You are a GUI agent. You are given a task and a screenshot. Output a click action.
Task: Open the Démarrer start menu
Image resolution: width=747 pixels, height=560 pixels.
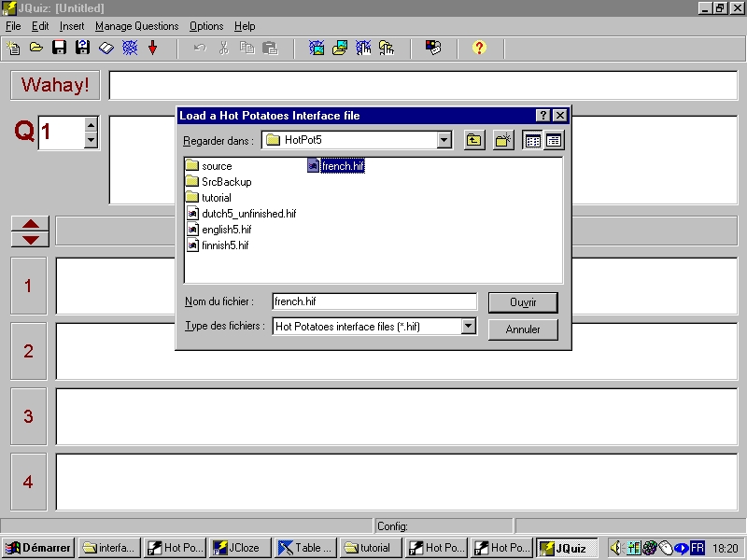pos(37,548)
